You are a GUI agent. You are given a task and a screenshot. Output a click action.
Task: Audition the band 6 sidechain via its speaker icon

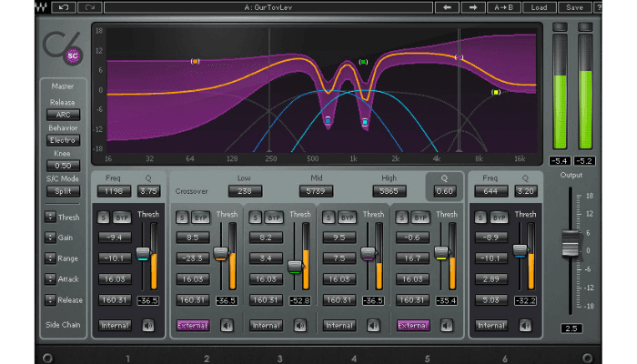pyautogui.click(x=525, y=326)
